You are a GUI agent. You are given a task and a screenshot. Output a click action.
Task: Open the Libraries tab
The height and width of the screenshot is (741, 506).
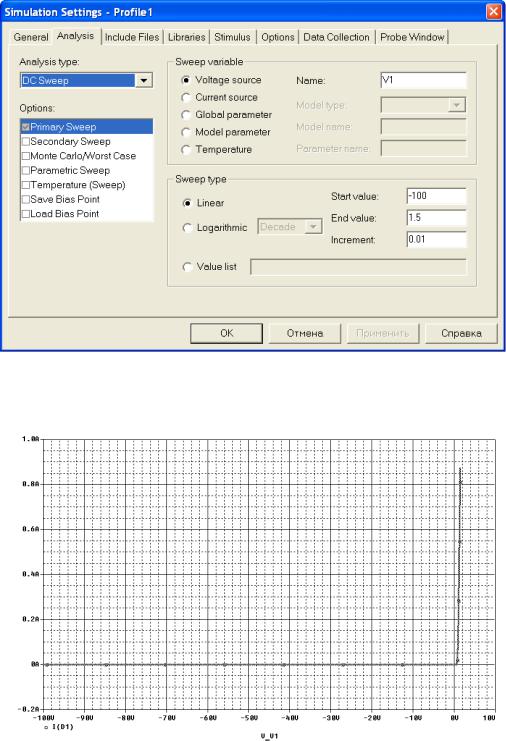click(187, 37)
